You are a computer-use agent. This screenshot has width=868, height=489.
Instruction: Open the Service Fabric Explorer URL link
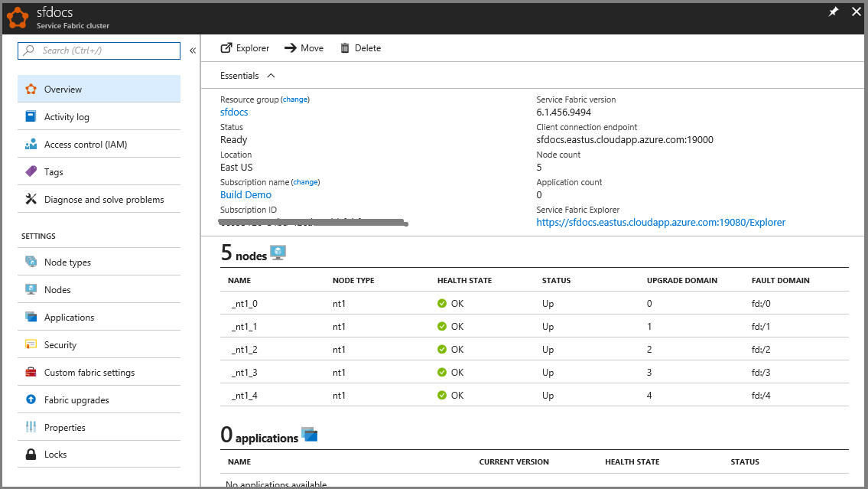pyautogui.click(x=659, y=222)
